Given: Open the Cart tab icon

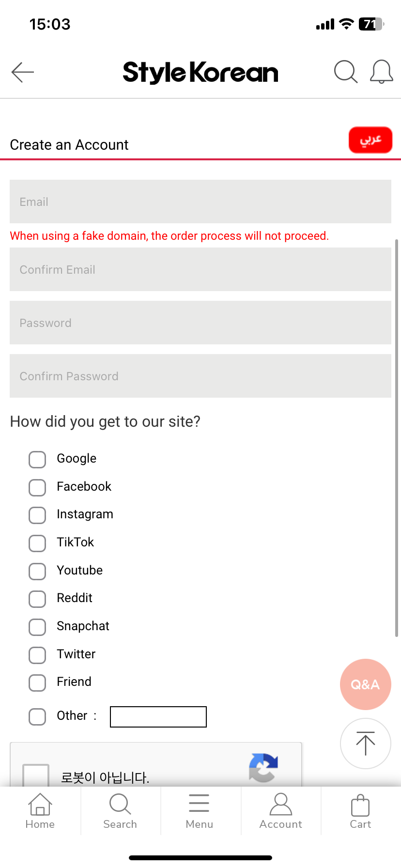Looking at the screenshot, I should tap(360, 811).
